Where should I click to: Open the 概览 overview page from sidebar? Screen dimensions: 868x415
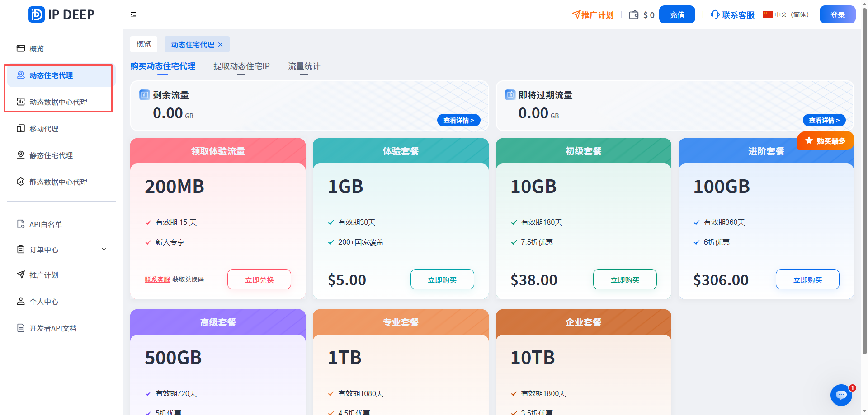[x=36, y=48]
